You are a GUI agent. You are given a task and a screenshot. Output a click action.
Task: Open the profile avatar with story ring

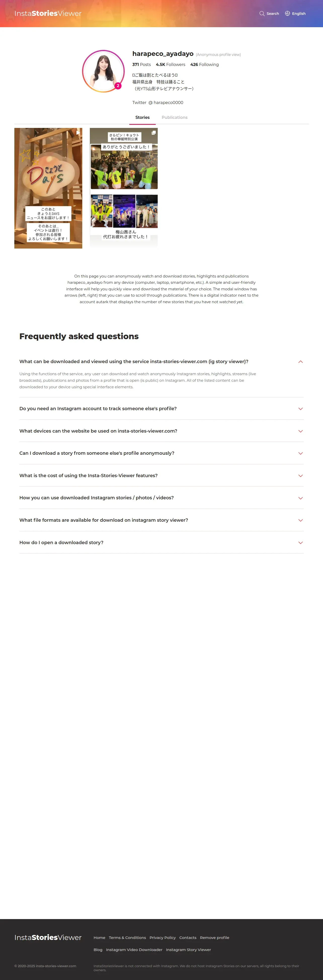[103, 71]
